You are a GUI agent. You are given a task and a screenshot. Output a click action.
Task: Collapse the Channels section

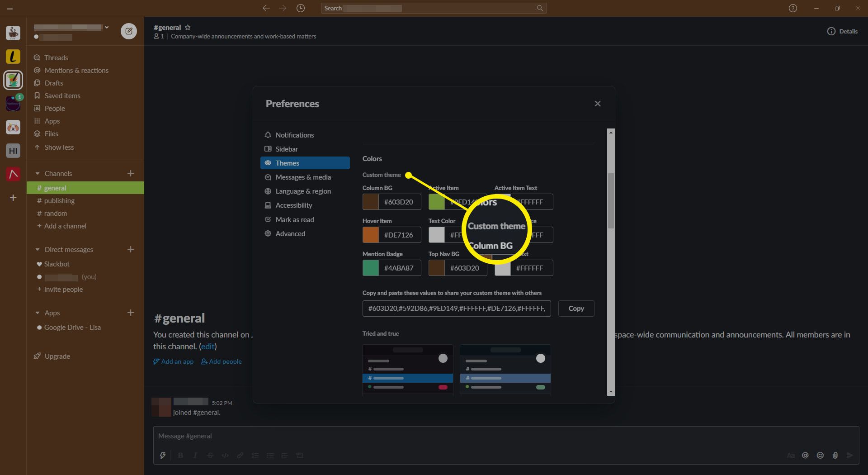click(38, 174)
